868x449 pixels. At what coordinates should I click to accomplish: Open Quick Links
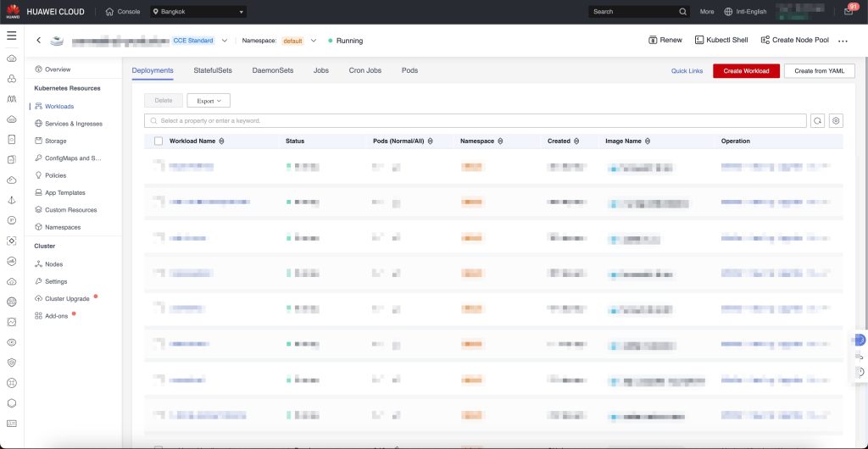coord(687,71)
